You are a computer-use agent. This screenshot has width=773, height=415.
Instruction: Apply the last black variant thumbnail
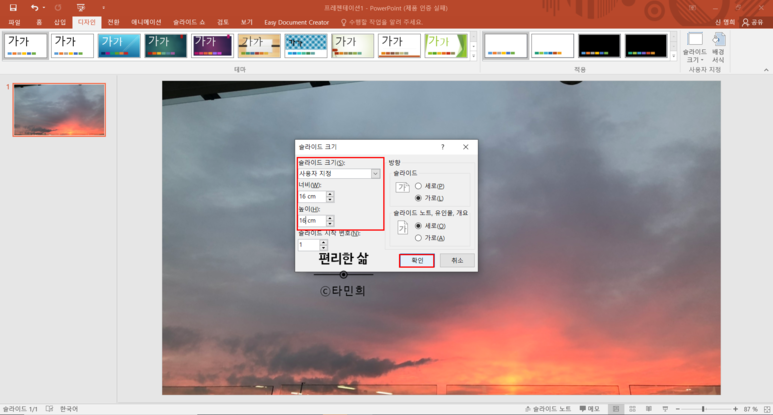[646, 46]
